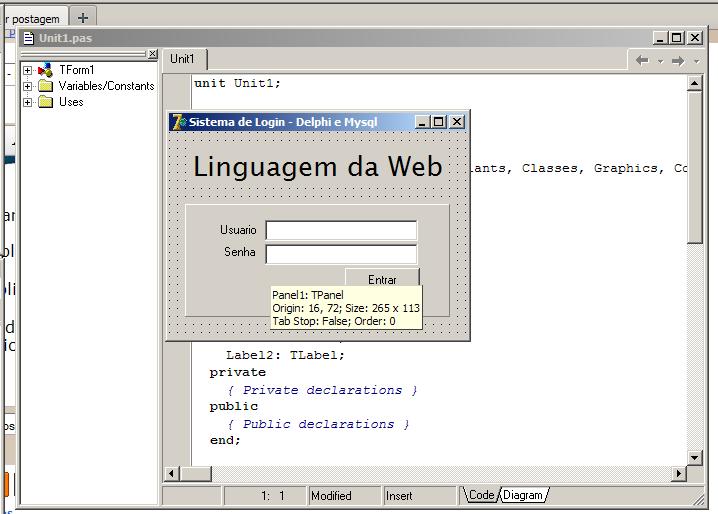The width and height of the screenshot is (718, 514).
Task: Click the Entrar button
Action: [382, 278]
